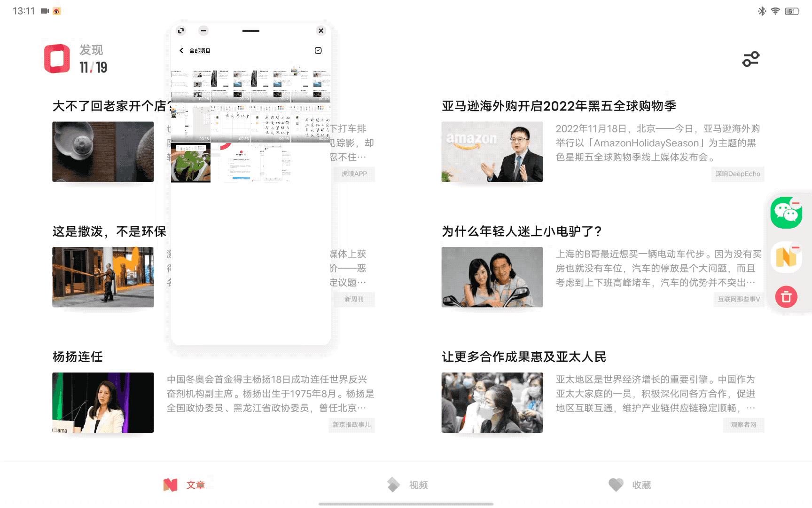Open article 杨扬连任
This screenshot has width=812, height=508.
point(78,357)
